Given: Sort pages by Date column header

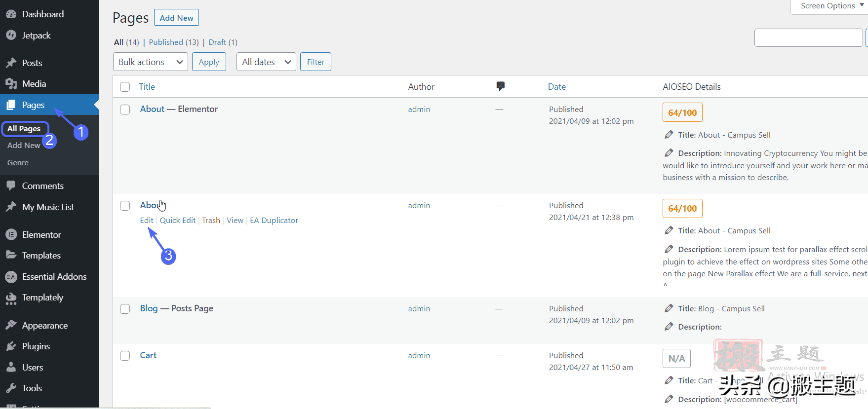Looking at the screenshot, I should click(557, 86).
